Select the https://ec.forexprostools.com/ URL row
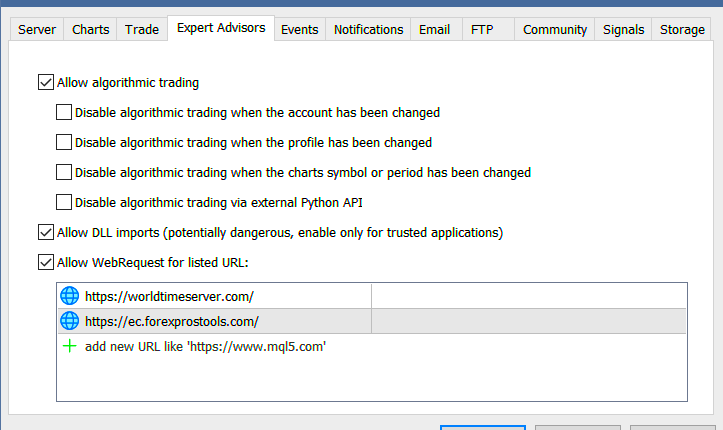The image size is (723, 430). (x=172, y=321)
